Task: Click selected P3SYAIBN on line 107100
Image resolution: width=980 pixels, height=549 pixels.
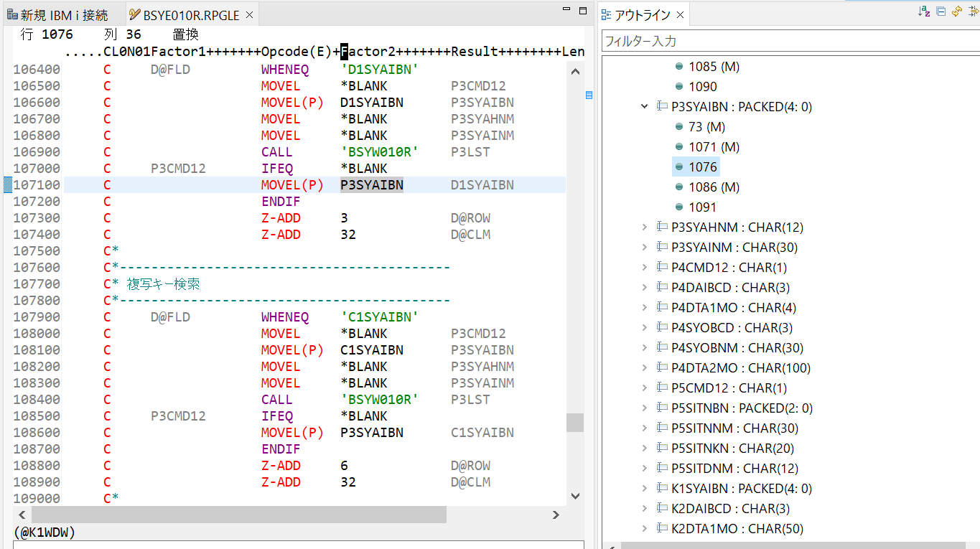Action: [372, 185]
